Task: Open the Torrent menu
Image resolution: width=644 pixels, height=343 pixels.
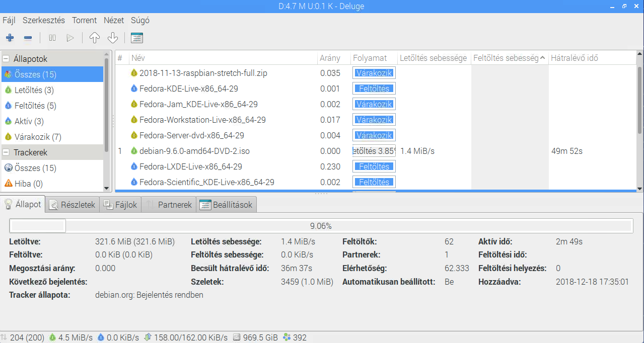Action: [x=84, y=21]
